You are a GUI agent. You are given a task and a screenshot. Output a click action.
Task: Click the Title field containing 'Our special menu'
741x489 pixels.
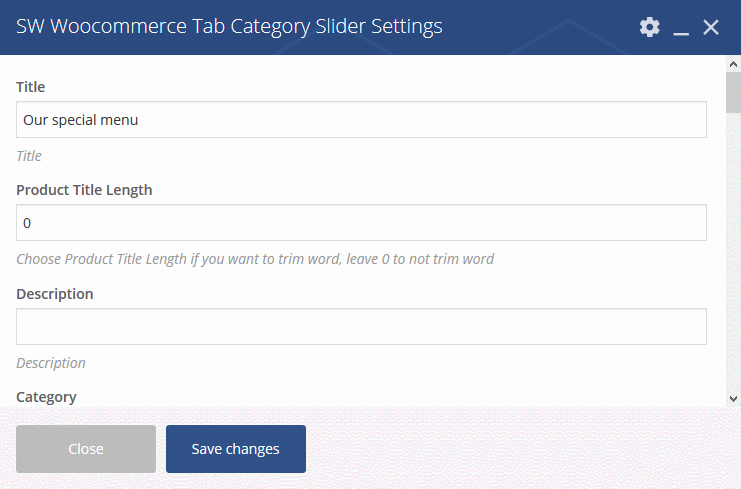tap(361, 120)
